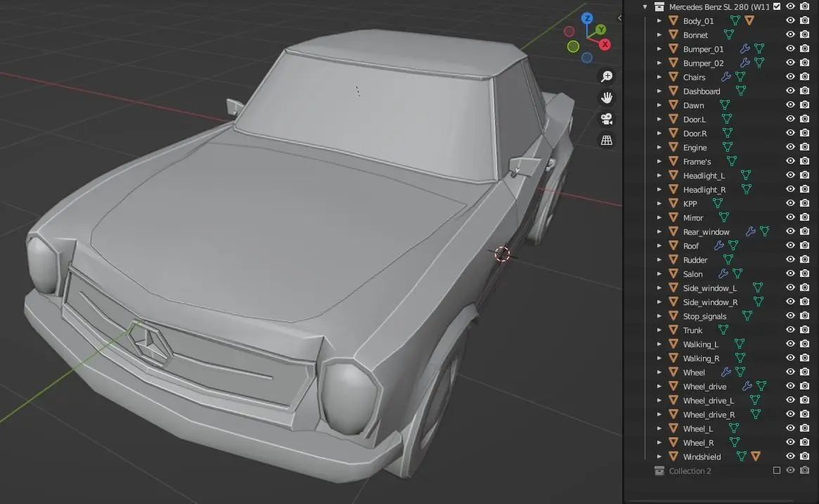The width and height of the screenshot is (819, 504).
Task: Toggle render camera icon for Frame's
Action: click(x=805, y=161)
